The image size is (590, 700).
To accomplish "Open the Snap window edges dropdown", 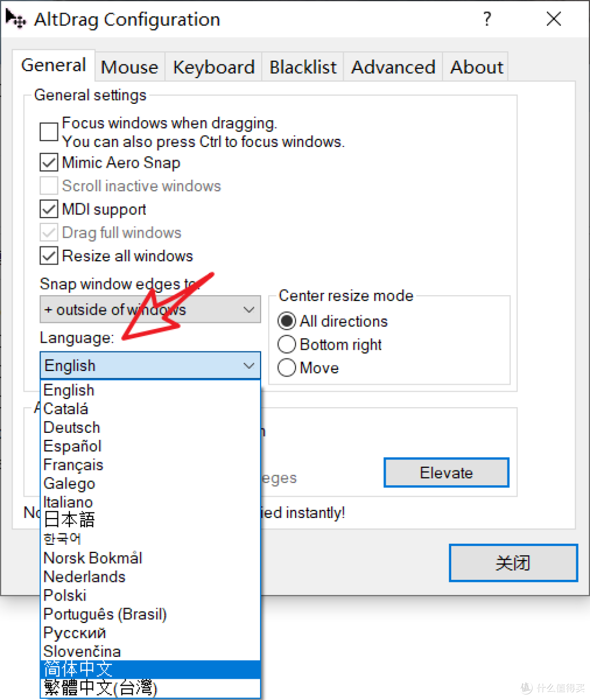I will point(150,309).
